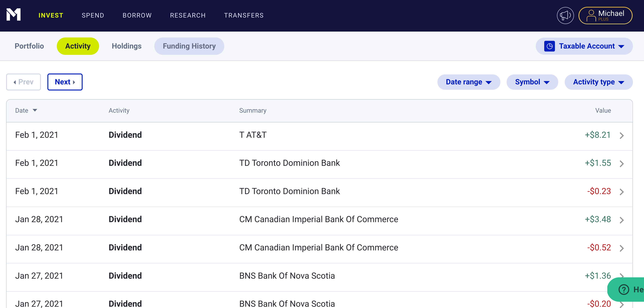Click the Summary column header
The height and width of the screenshot is (308, 644).
point(253,110)
